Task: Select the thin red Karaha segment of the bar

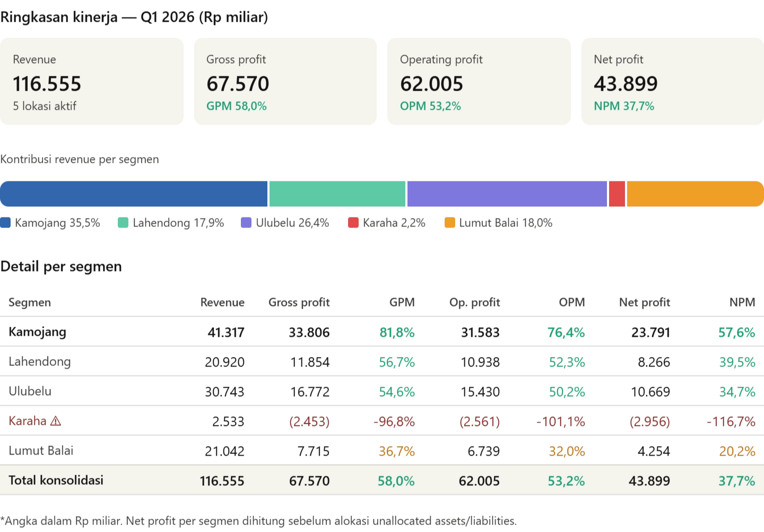Action: tap(617, 194)
